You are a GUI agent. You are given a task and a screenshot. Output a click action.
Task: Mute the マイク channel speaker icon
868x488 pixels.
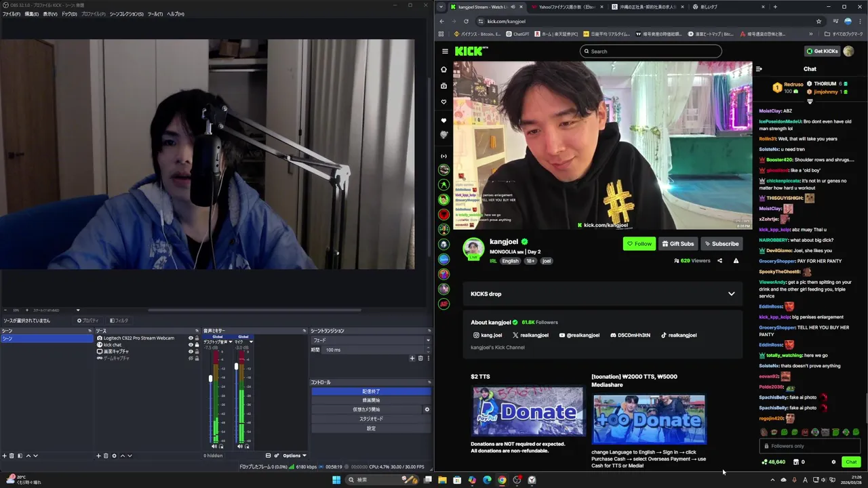[x=240, y=446]
